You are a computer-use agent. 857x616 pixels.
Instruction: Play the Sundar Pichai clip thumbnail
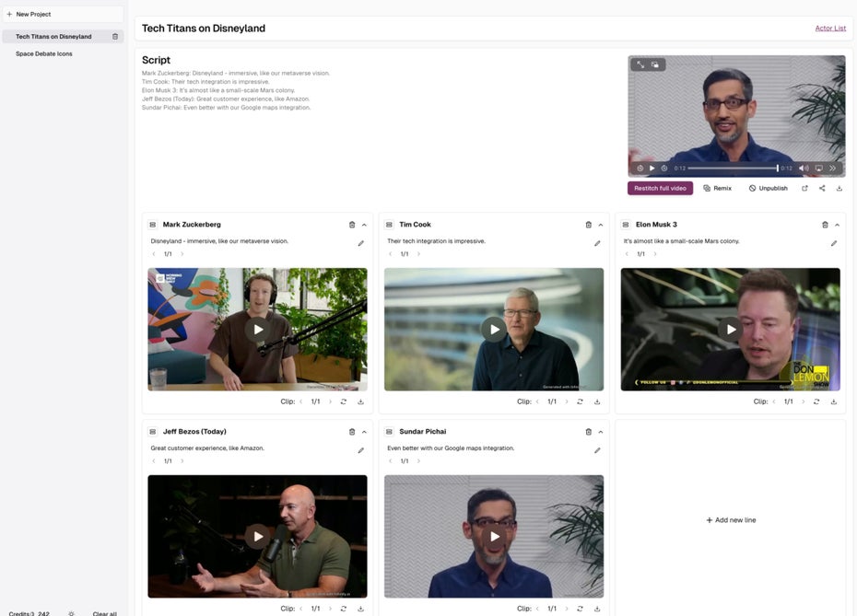point(494,536)
